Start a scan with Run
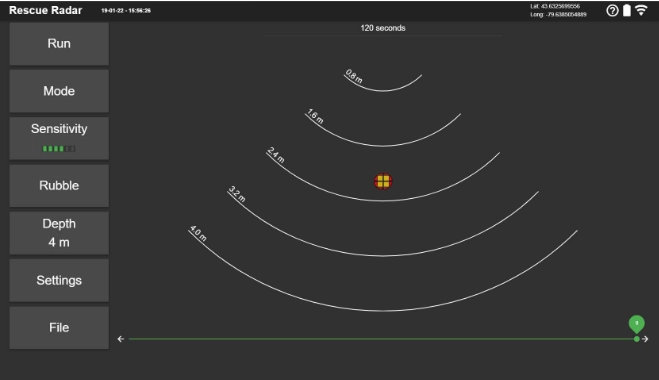This screenshot has width=659, height=380. (59, 44)
